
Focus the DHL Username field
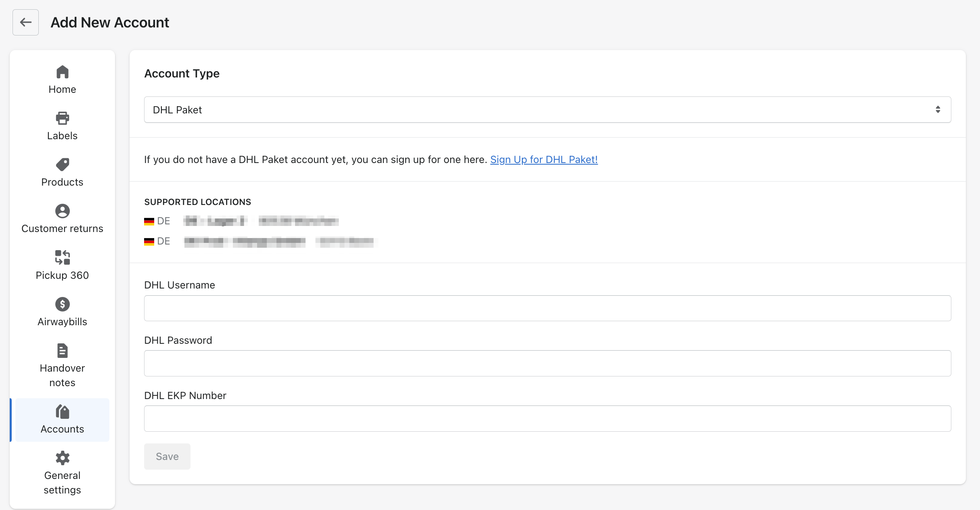(547, 308)
